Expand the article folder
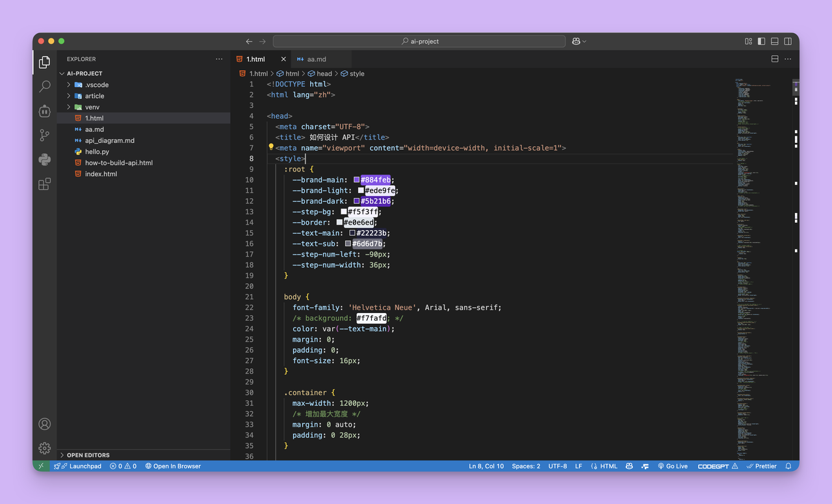Image resolution: width=832 pixels, height=504 pixels. click(x=144, y=96)
